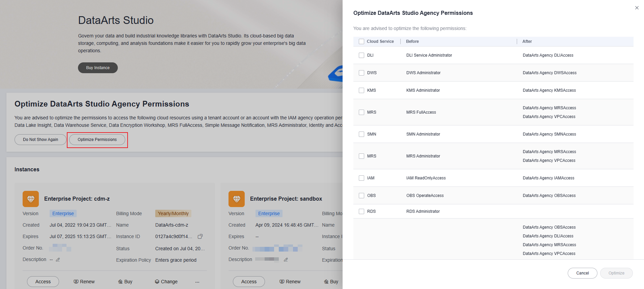Click the Optimize button in the panel
644x289 pixels.
616,273
